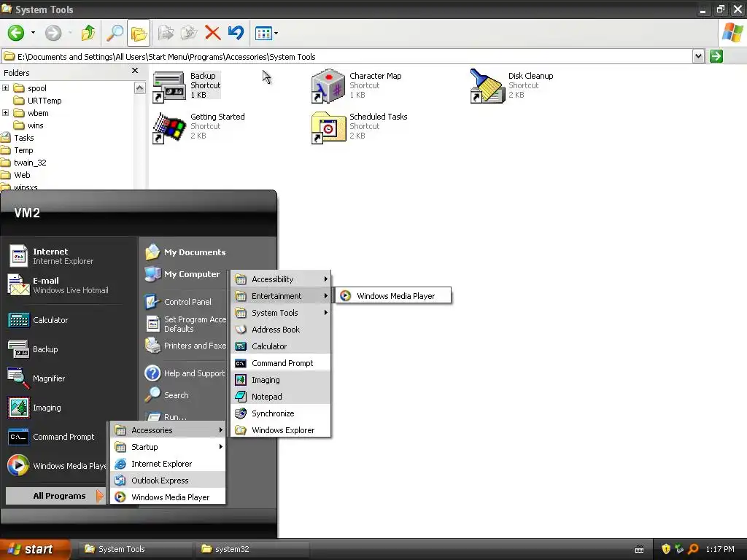Click the Move To toolbar icon

click(166, 33)
